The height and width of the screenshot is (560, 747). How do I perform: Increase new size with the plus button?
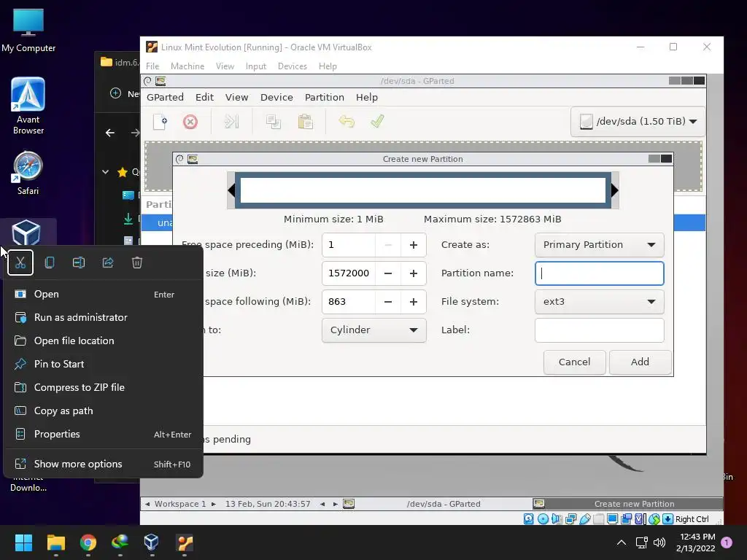pos(414,273)
